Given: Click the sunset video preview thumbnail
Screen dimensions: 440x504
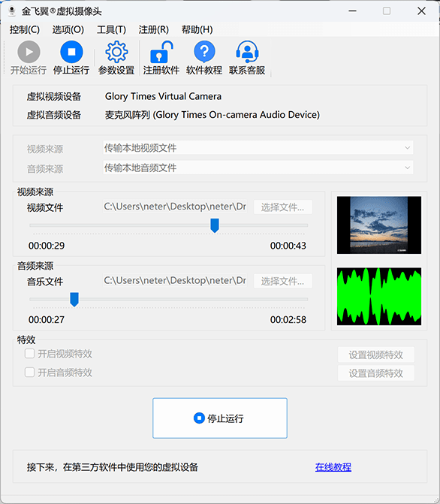Looking at the screenshot, I should click(379, 225).
